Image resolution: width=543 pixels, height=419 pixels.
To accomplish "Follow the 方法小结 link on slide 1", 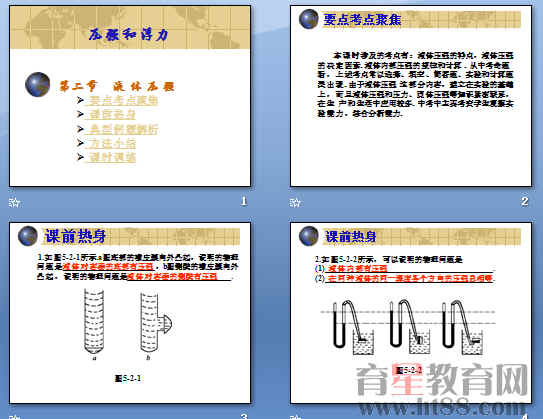I will [x=112, y=143].
